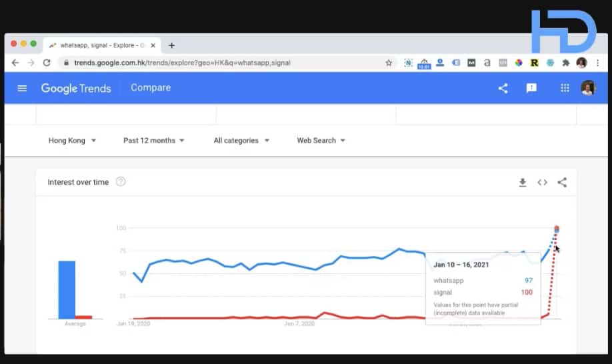Click the blue whatsapp average bar

point(67,290)
